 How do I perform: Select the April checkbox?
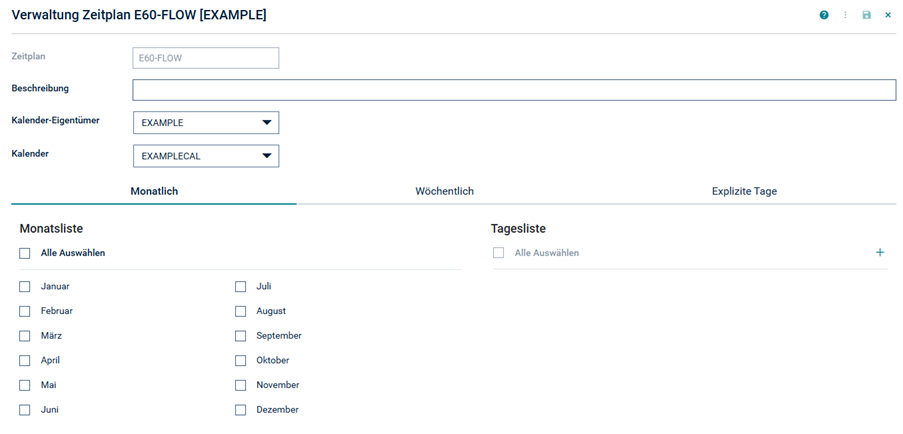coord(25,361)
